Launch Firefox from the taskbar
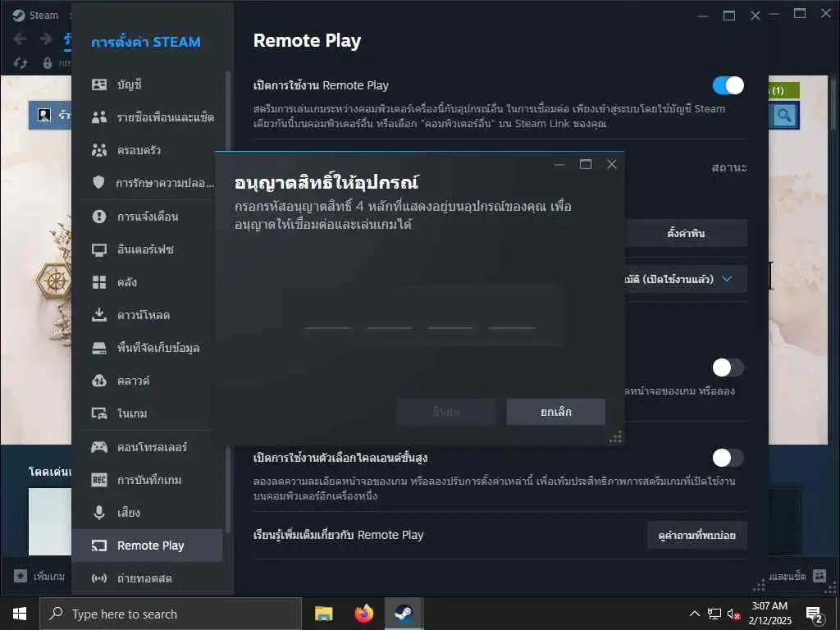 point(363,614)
